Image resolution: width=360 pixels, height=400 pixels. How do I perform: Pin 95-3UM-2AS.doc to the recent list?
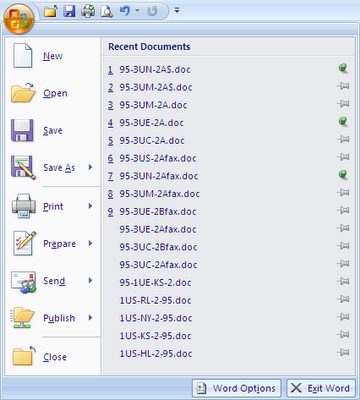pyautogui.click(x=343, y=86)
